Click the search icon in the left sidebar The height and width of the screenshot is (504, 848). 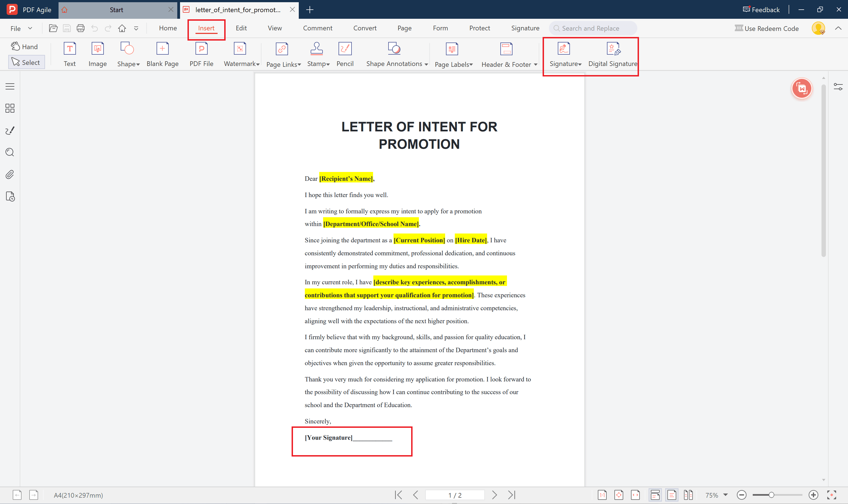9,152
